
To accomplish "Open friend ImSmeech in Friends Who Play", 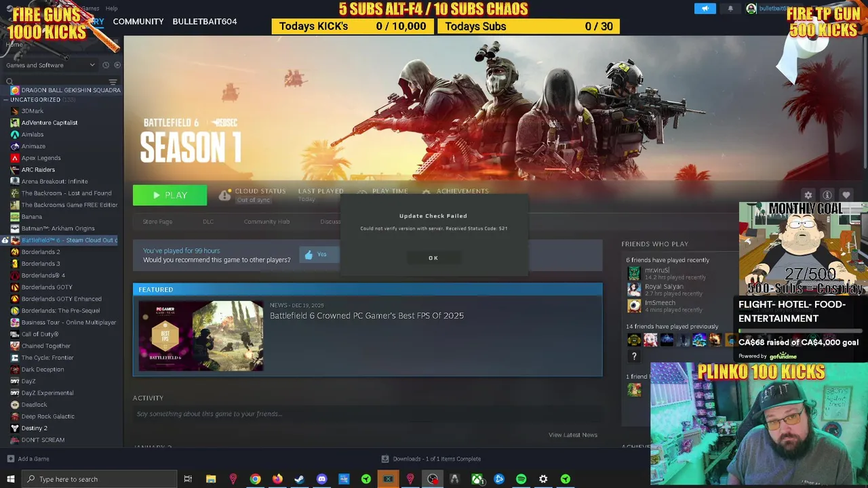I will point(659,303).
